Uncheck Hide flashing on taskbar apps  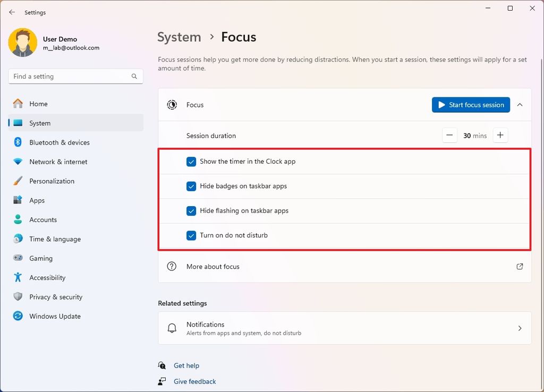(191, 210)
